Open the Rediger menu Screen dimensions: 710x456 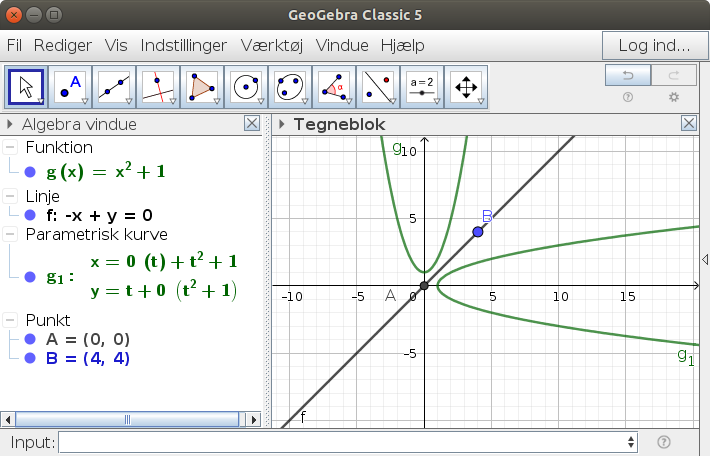tap(62, 45)
